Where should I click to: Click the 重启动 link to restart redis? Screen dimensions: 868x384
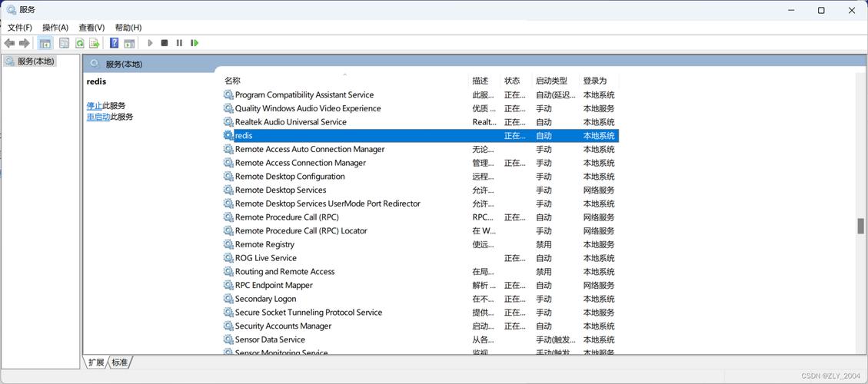pos(98,117)
